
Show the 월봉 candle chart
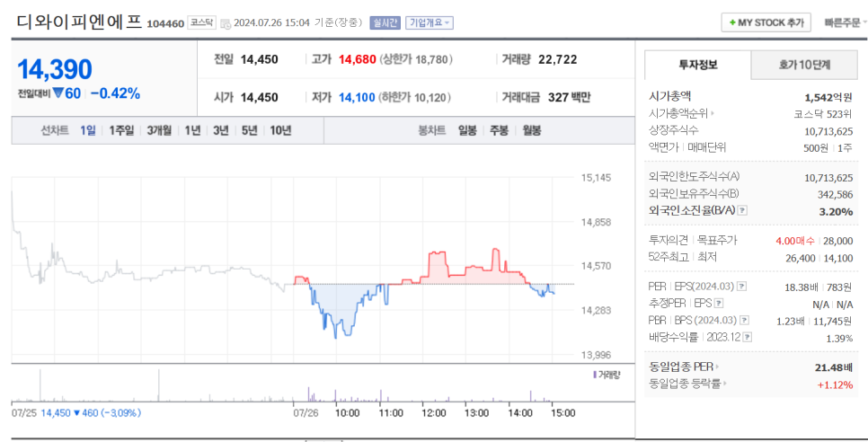(532, 130)
